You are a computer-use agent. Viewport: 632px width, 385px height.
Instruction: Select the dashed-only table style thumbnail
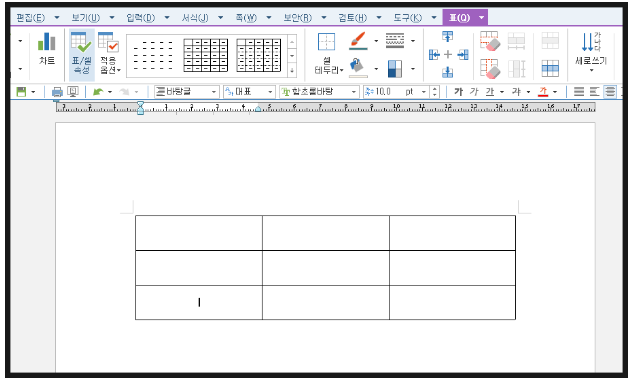[154, 55]
